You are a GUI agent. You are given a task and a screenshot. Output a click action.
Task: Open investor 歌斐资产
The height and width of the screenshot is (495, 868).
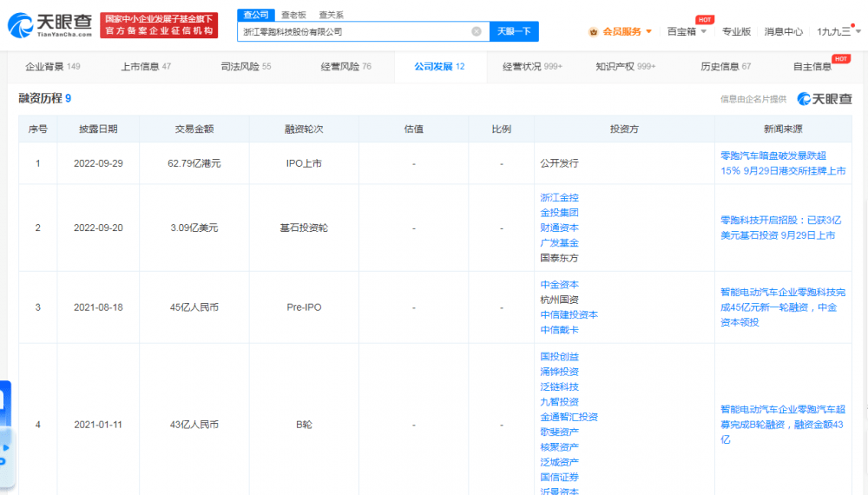click(559, 432)
